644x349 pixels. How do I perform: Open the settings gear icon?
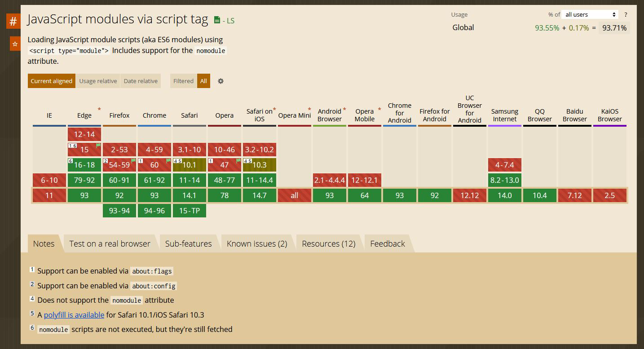(x=221, y=81)
